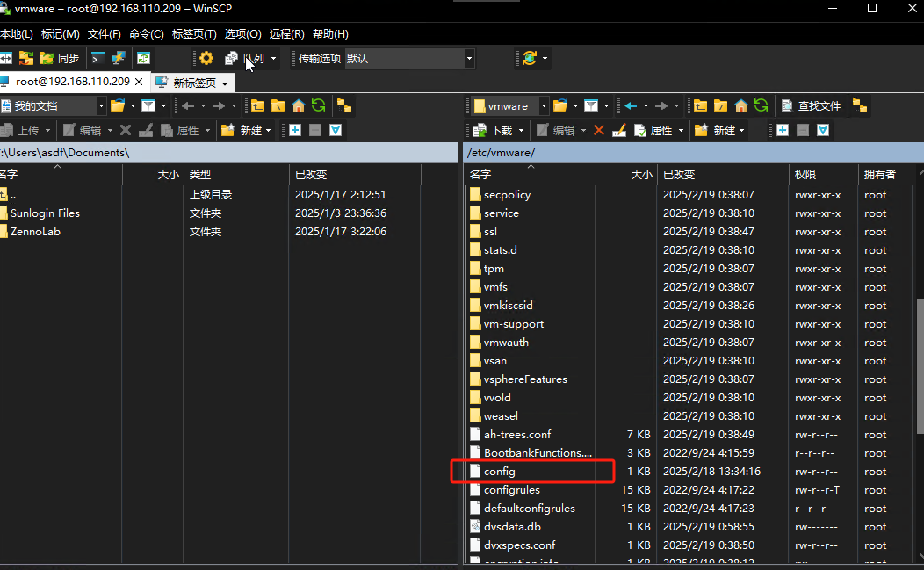
Task: Click the 查找文件 find files button
Action: point(811,106)
